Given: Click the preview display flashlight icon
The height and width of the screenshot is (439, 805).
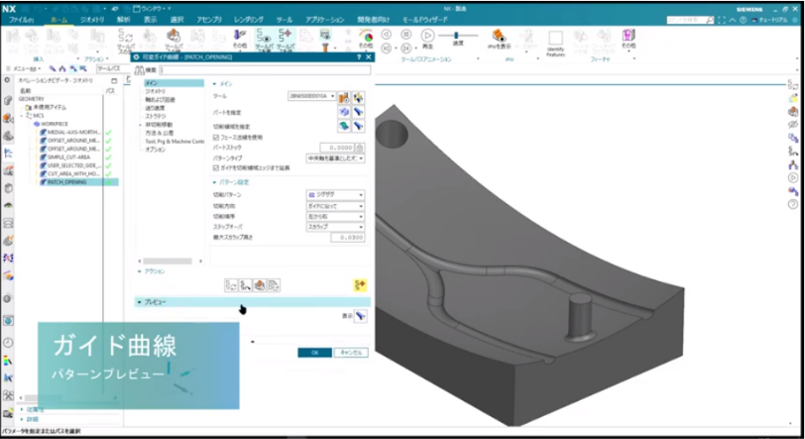Looking at the screenshot, I should (361, 316).
